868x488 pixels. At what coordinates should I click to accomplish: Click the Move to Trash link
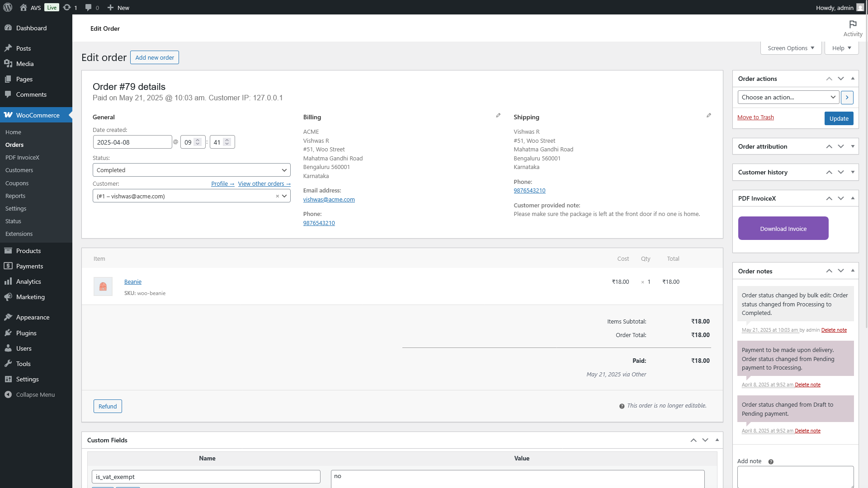pos(755,117)
